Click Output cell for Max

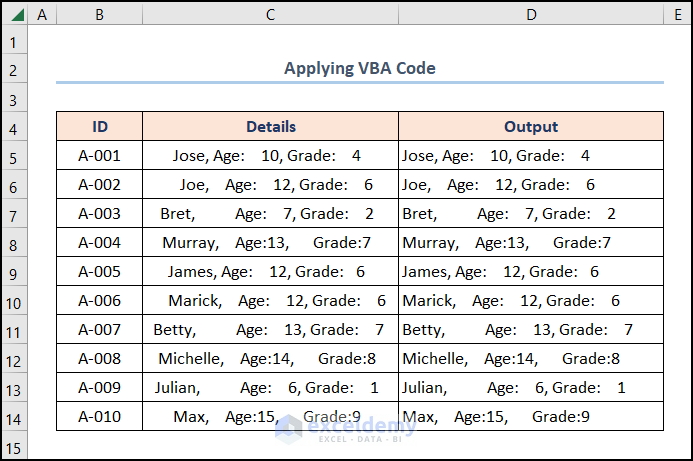click(530, 416)
